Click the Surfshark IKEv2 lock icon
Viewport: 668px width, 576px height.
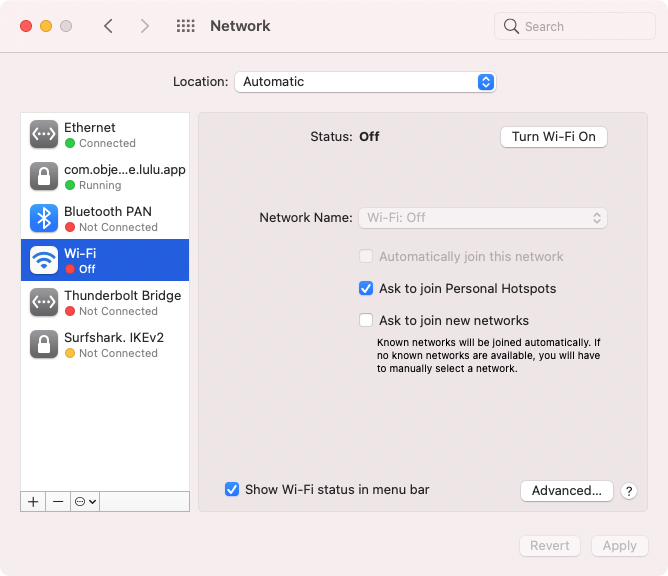(44, 344)
